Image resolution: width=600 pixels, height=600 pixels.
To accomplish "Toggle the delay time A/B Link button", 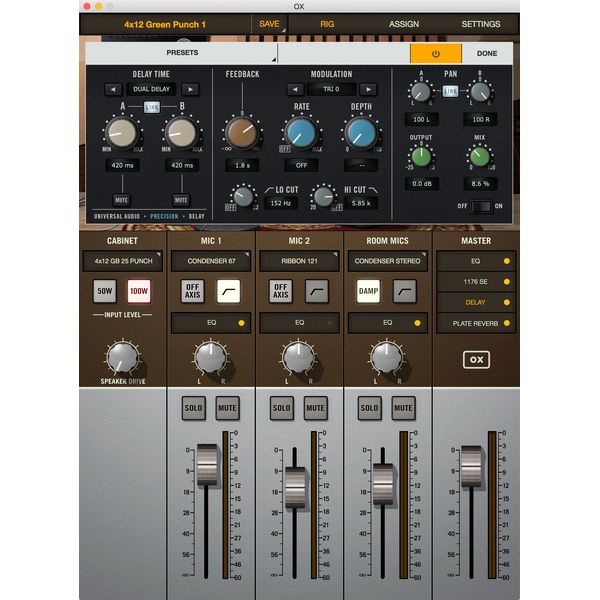I will point(152,107).
